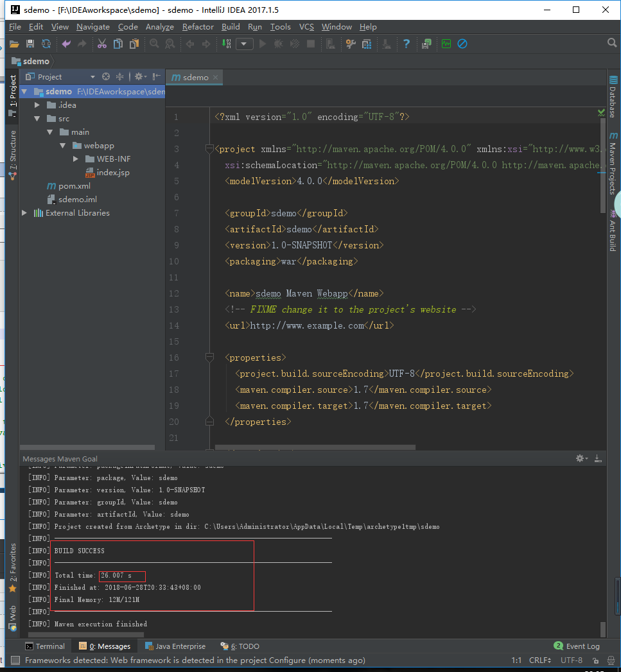Image resolution: width=621 pixels, height=672 pixels.
Task: Click the Find magnifier toolbar icon
Action: click(154, 44)
